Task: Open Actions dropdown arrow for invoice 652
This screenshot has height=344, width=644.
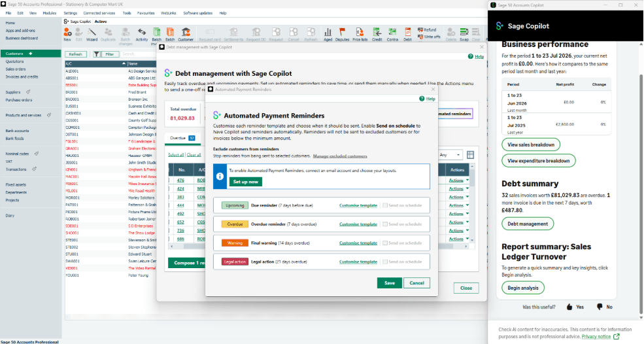Action: click(x=467, y=222)
